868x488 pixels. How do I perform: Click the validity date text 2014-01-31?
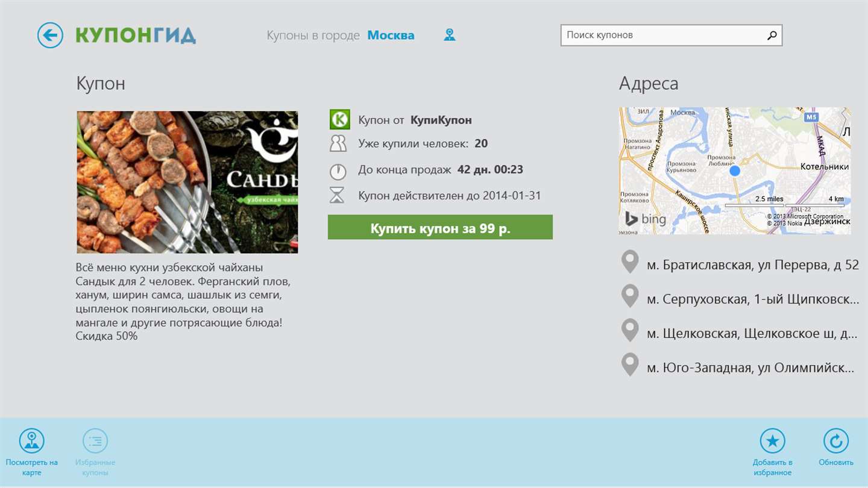pos(512,196)
